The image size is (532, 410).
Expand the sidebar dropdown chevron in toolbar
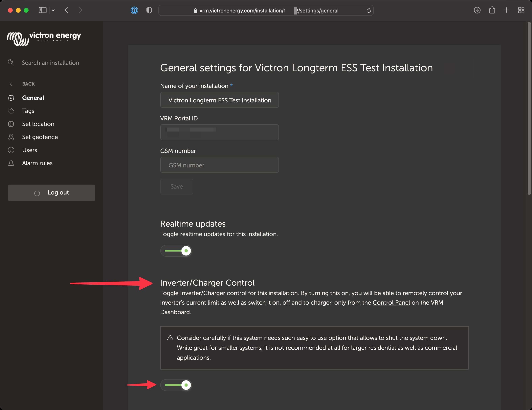point(53,10)
